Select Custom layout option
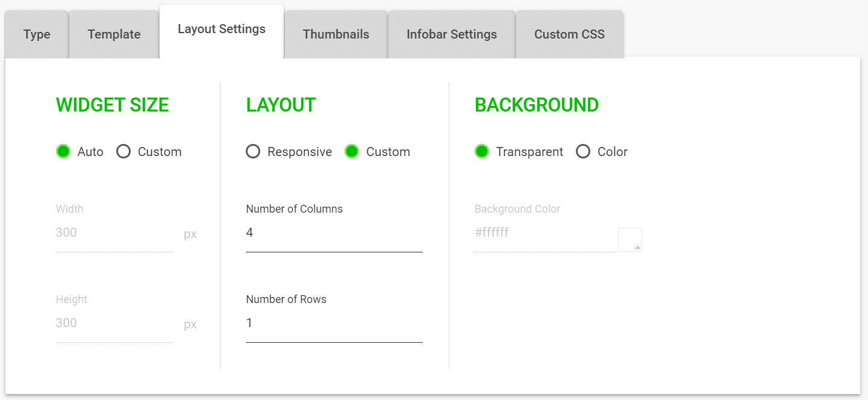This screenshot has height=400, width=868. click(352, 151)
